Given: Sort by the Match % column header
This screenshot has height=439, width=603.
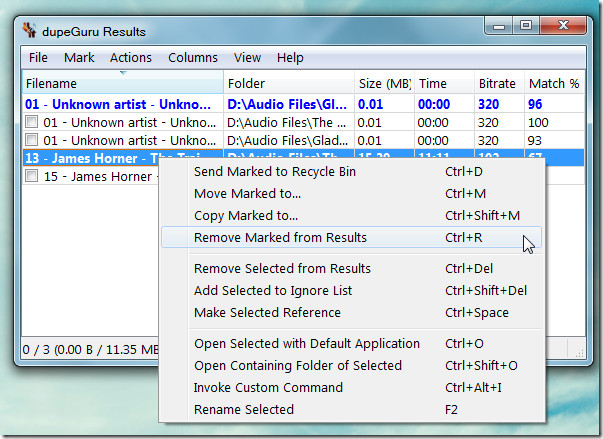Looking at the screenshot, I should [x=555, y=83].
